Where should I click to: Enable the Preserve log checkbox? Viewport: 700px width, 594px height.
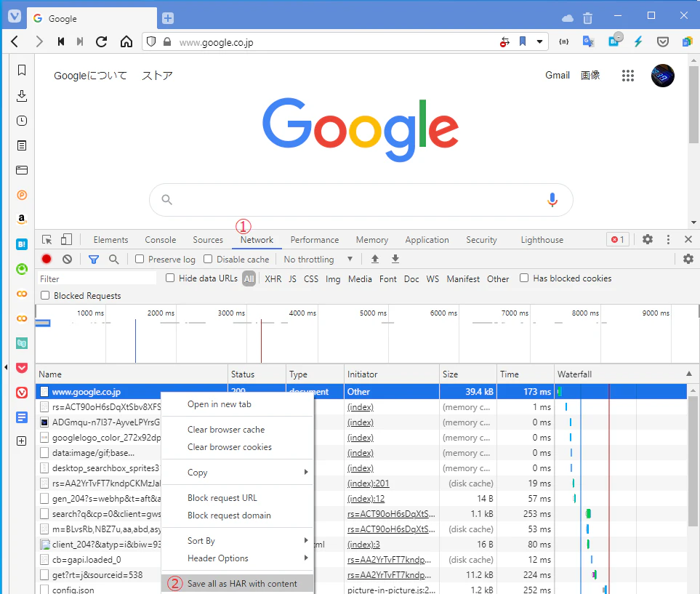(140, 259)
